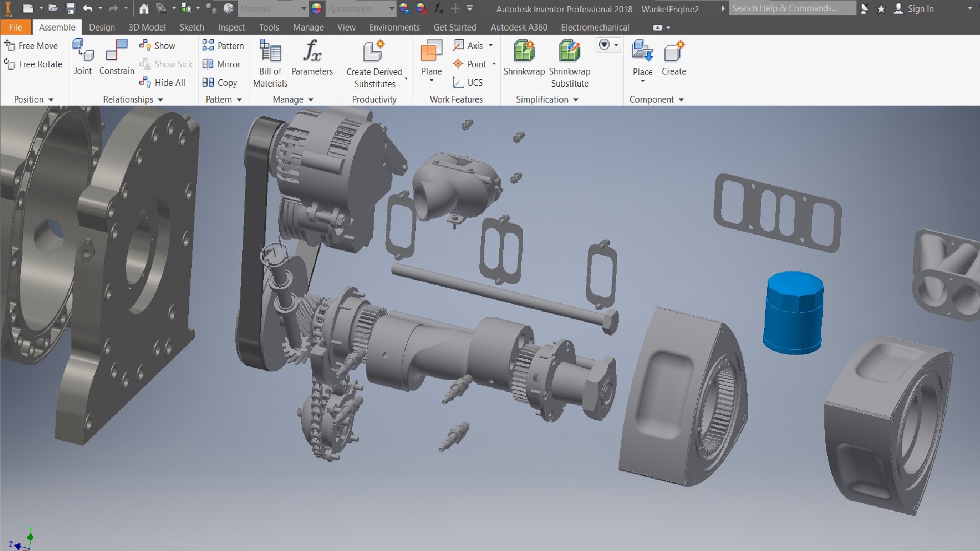980x551 pixels.
Task: Click the UCS work feature
Action: (x=468, y=82)
